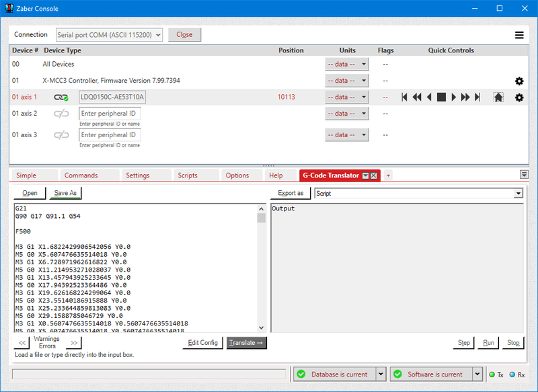Click the Translate button
The image size is (538, 392).
(x=246, y=343)
